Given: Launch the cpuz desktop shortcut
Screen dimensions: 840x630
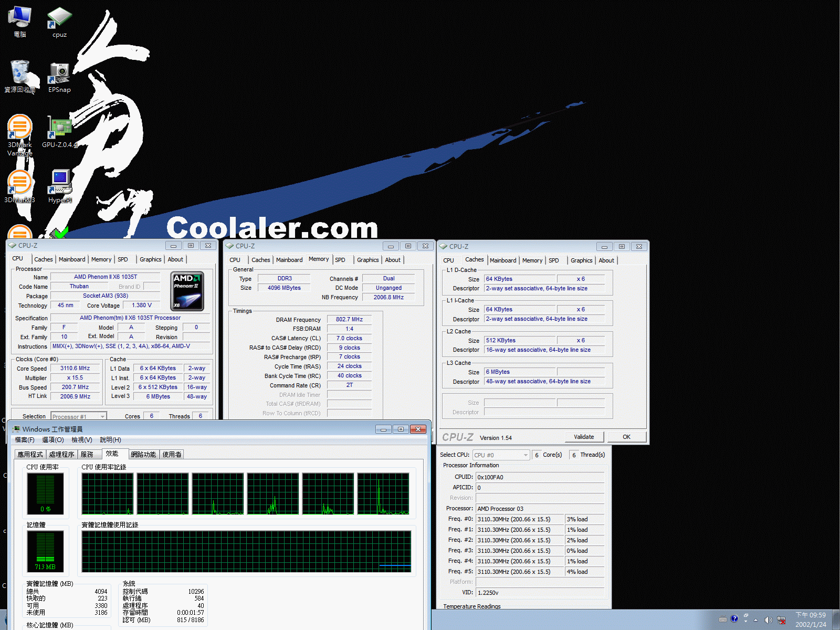Looking at the screenshot, I should coord(59,23).
